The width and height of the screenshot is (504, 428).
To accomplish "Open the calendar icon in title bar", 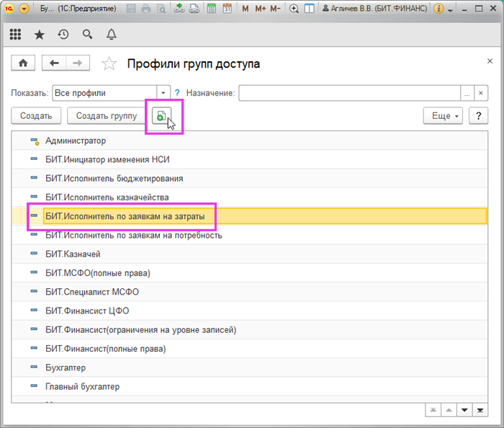I will (x=228, y=9).
